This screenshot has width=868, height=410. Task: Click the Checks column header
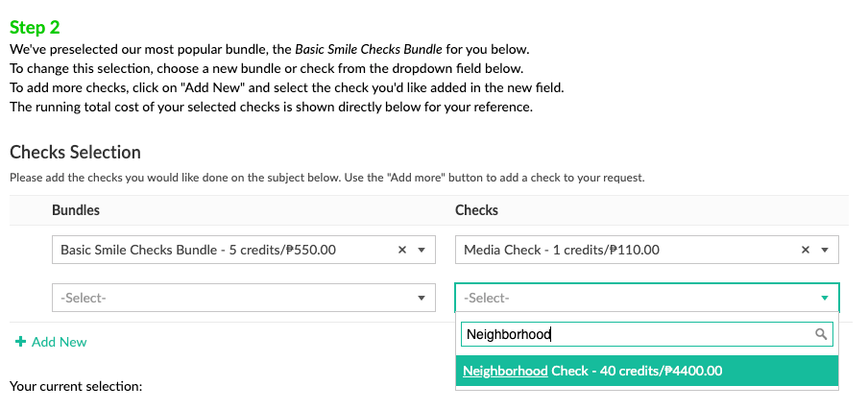click(x=476, y=209)
